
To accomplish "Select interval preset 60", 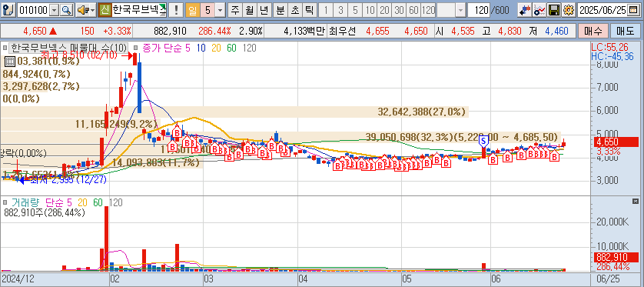I will coord(413,10).
